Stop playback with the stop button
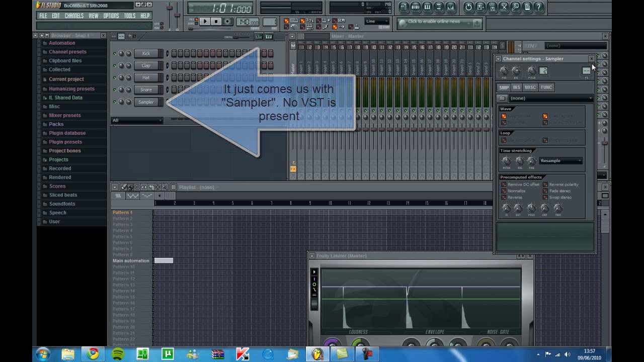 point(216,22)
